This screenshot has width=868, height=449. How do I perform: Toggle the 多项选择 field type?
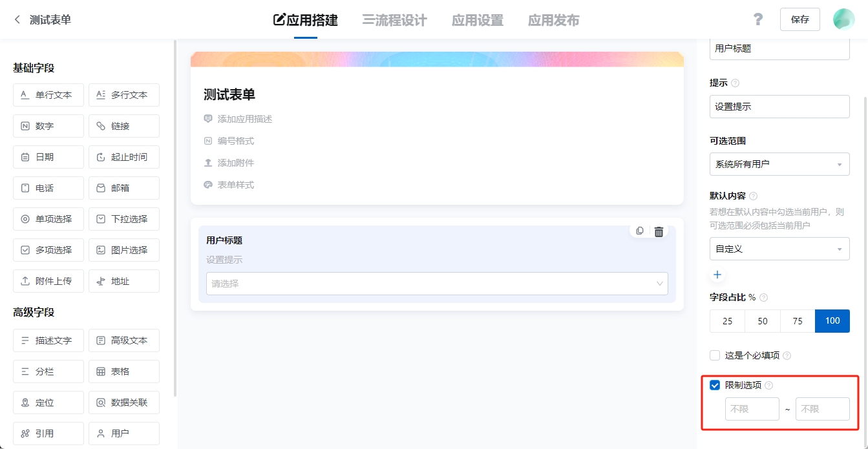[48, 250]
